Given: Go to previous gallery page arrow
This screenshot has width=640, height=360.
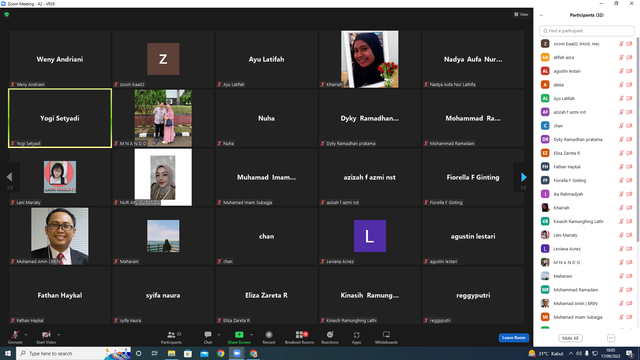Looking at the screenshot, I should tap(9, 177).
